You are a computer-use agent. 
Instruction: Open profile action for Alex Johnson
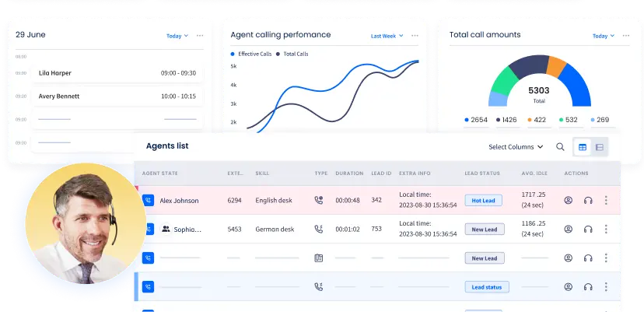569,200
